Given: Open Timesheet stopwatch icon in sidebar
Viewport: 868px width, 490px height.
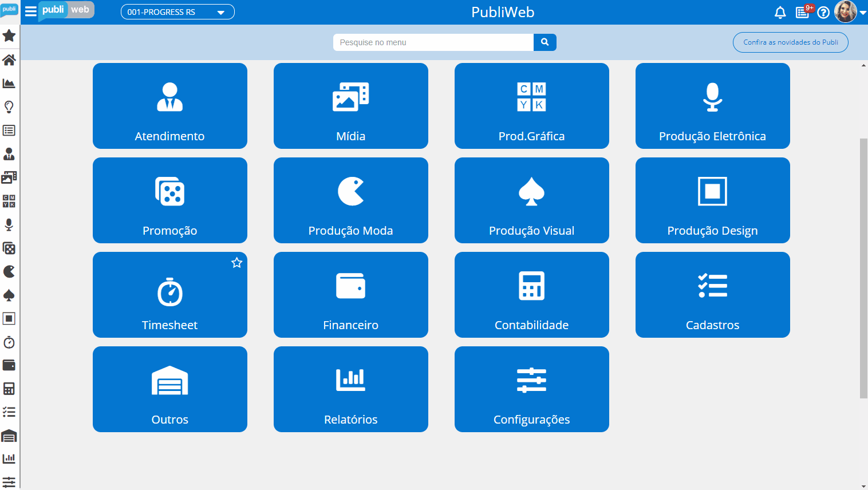Looking at the screenshot, I should tap(9, 342).
